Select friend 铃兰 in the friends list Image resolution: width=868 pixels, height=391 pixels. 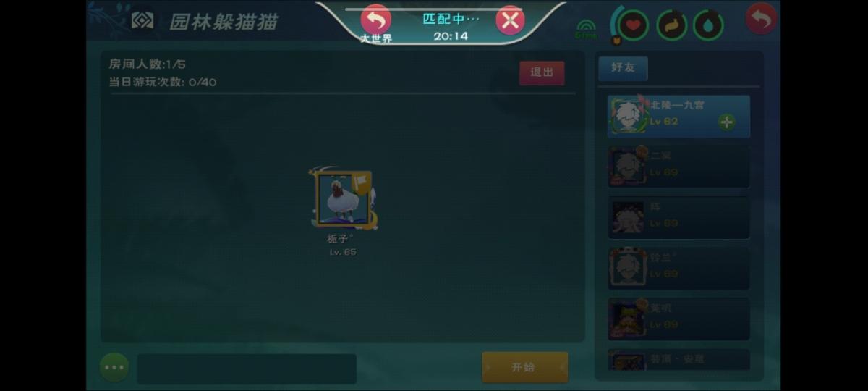(678, 268)
